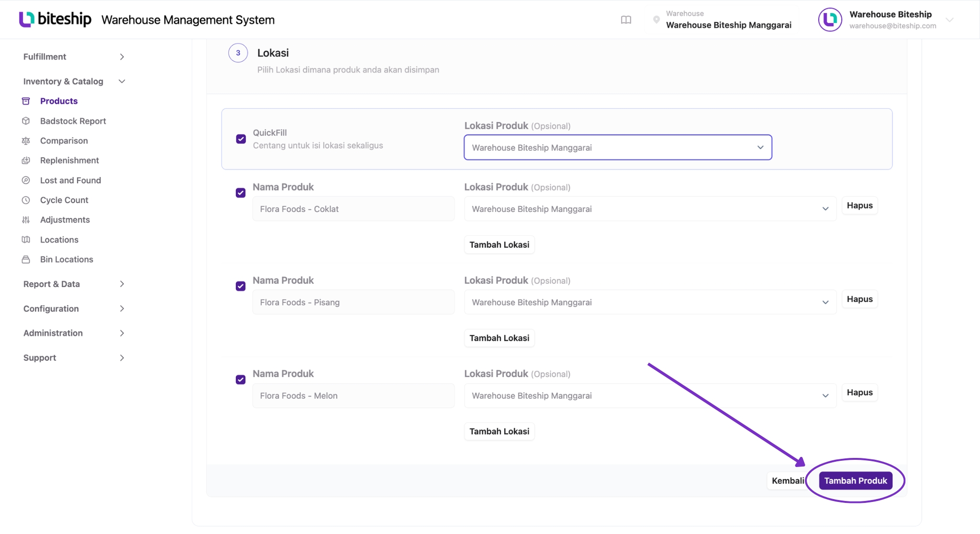Click the Cycle Count clock icon
Image resolution: width=980 pixels, height=534 pixels.
(26, 200)
